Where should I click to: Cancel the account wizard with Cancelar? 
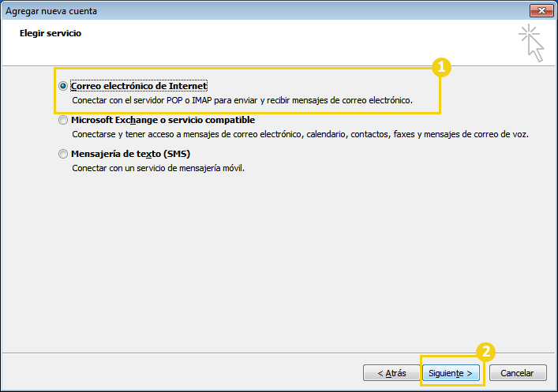518,373
